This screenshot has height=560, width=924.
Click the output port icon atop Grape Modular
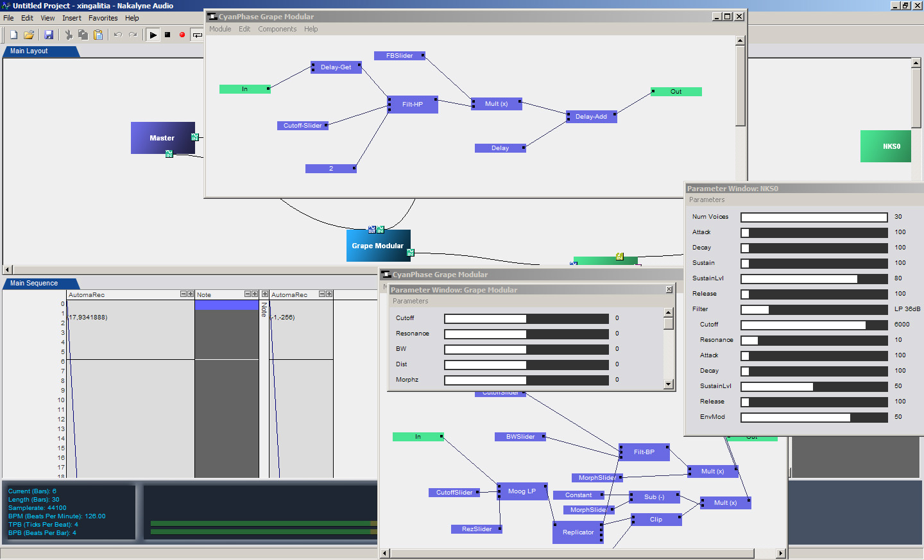[372, 229]
